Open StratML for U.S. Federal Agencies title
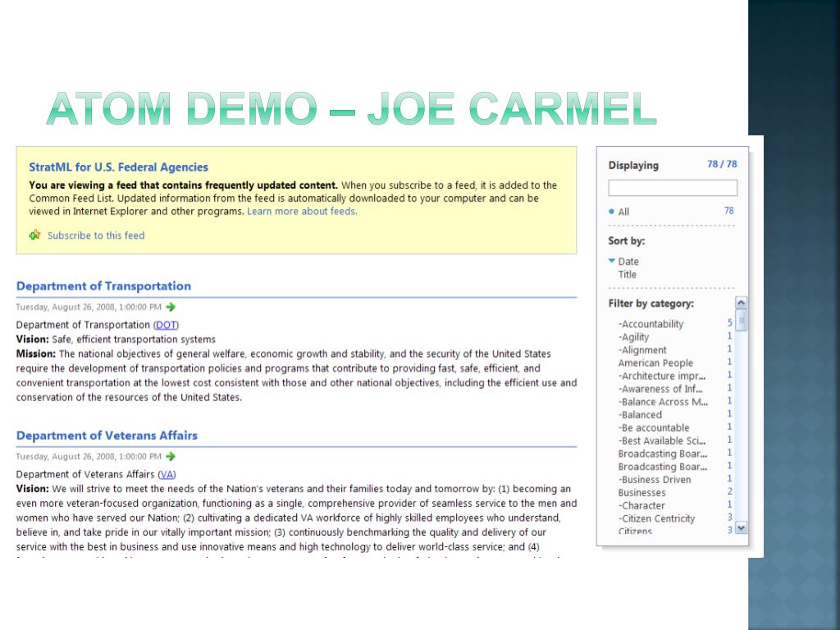Image resolution: width=840 pixels, height=630 pixels. (118, 167)
